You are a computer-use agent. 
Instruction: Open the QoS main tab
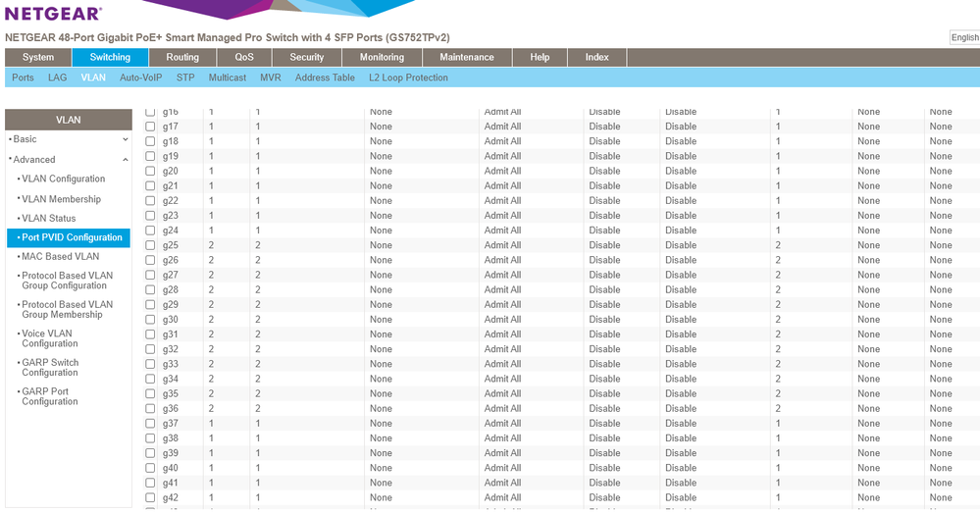(x=244, y=57)
